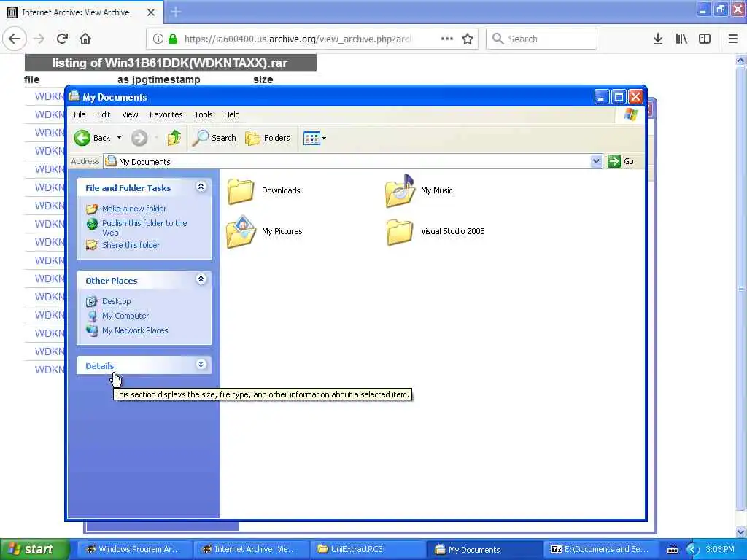Screen dimensions: 747x560
Task: Switch to UniExtractRC3 taskbar button
Action: tap(368, 550)
